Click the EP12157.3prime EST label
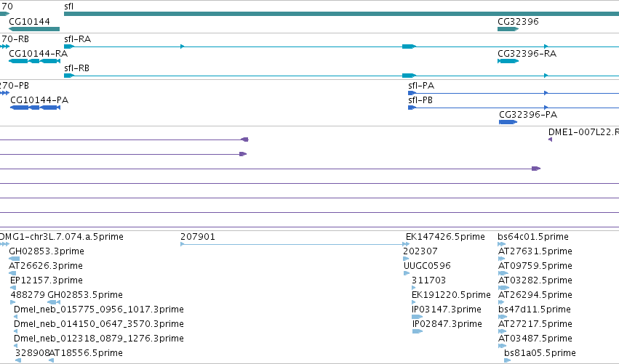 (47, 280)
